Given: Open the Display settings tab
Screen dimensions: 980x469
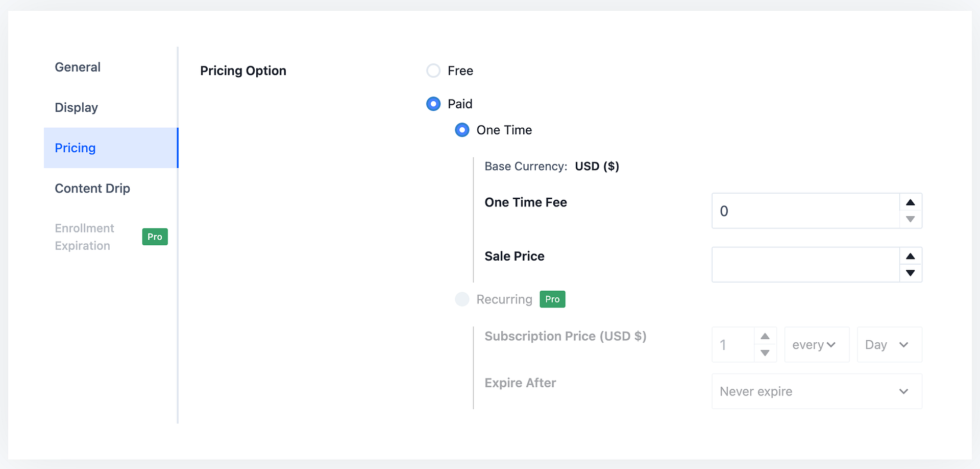Looking at the screenshot, I should point(76,107).
